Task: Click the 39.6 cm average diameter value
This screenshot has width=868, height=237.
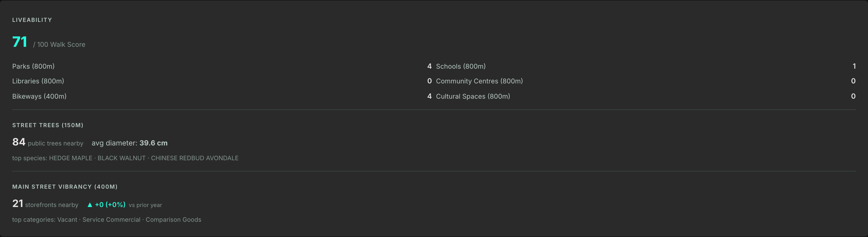Action: pyautogui.click(x=153, y=143)
